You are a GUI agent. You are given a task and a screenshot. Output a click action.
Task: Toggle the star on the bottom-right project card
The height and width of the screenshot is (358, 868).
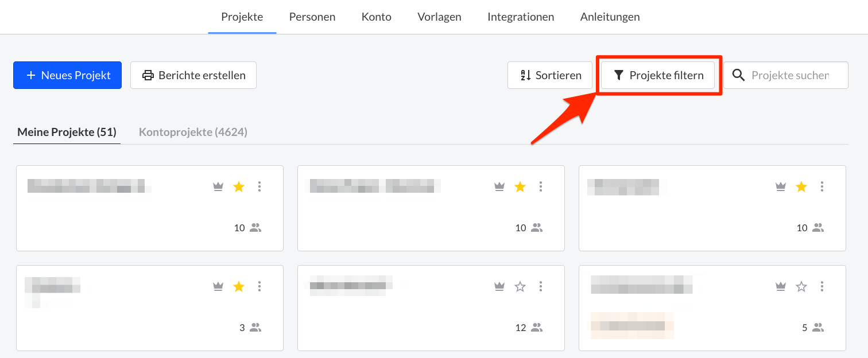pos(801,286)
